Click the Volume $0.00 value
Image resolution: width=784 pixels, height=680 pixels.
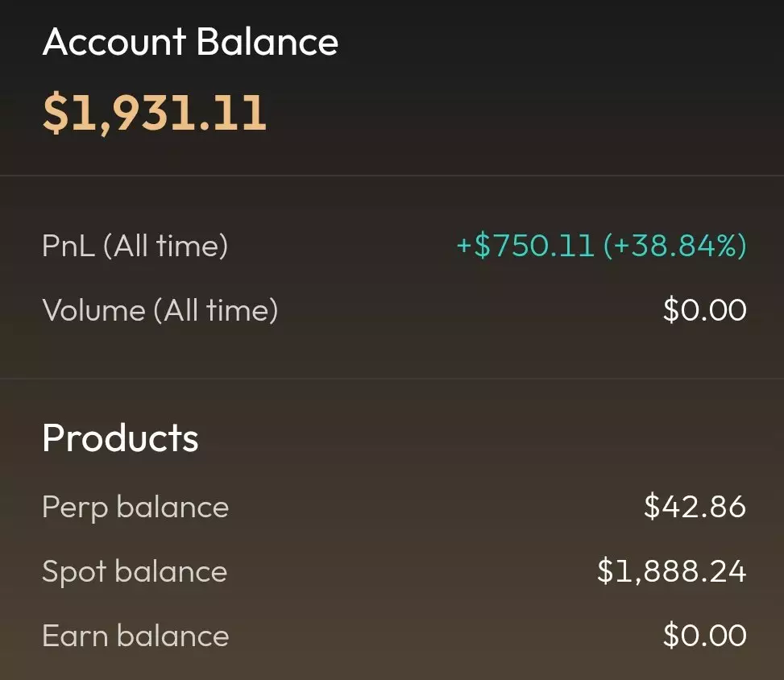(704, 310)
